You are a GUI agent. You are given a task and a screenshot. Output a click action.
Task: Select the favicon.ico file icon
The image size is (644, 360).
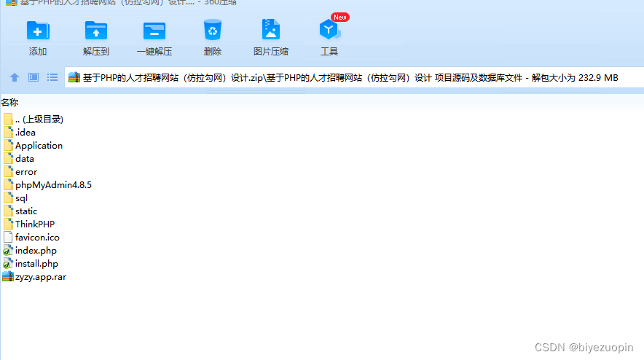(8, 237)
